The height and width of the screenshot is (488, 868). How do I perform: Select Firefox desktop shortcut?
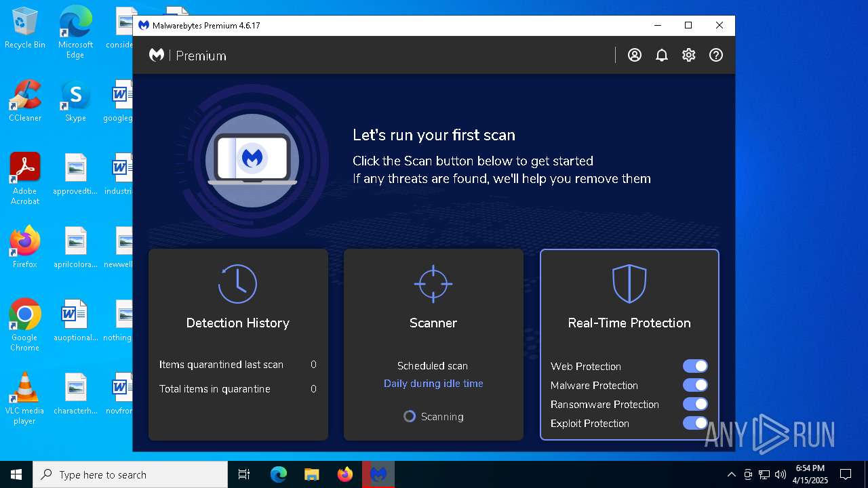pyautogui.click(x=25, y=247)
